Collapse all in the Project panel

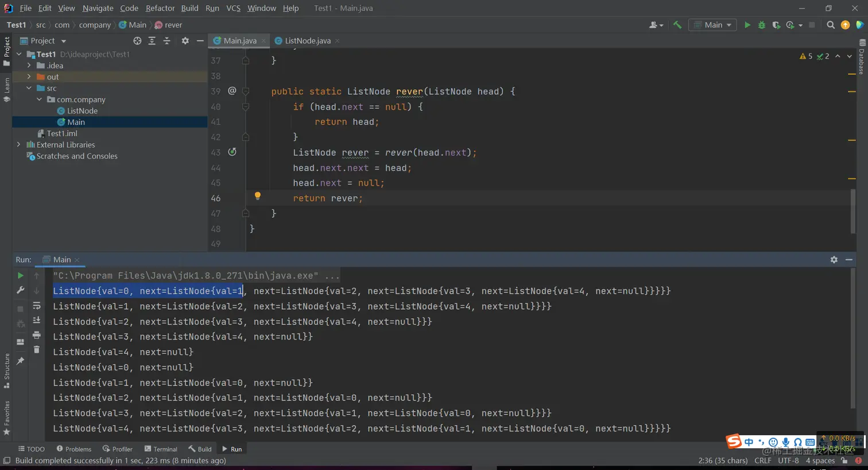pyautogui.click(x=166, y=41)
